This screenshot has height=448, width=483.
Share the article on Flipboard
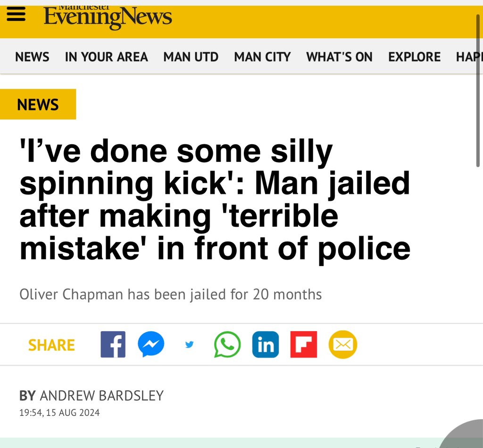pyautogui.click(x=304, y=345)
